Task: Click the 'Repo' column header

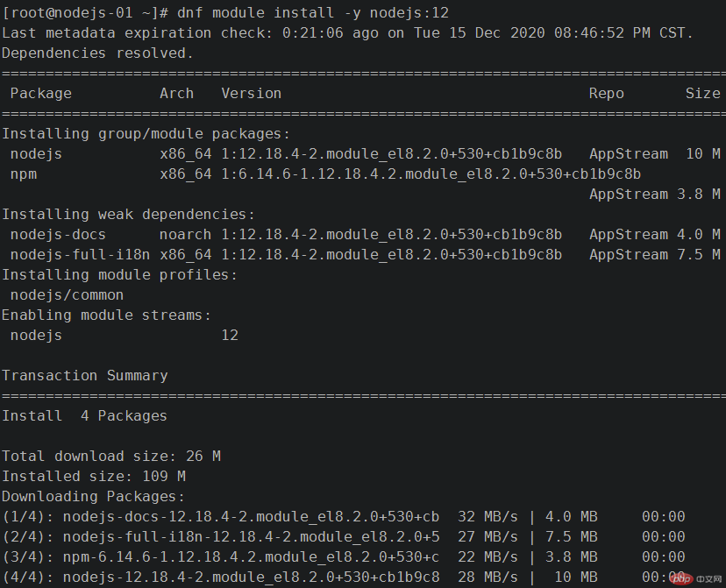Action: (606, 94)
